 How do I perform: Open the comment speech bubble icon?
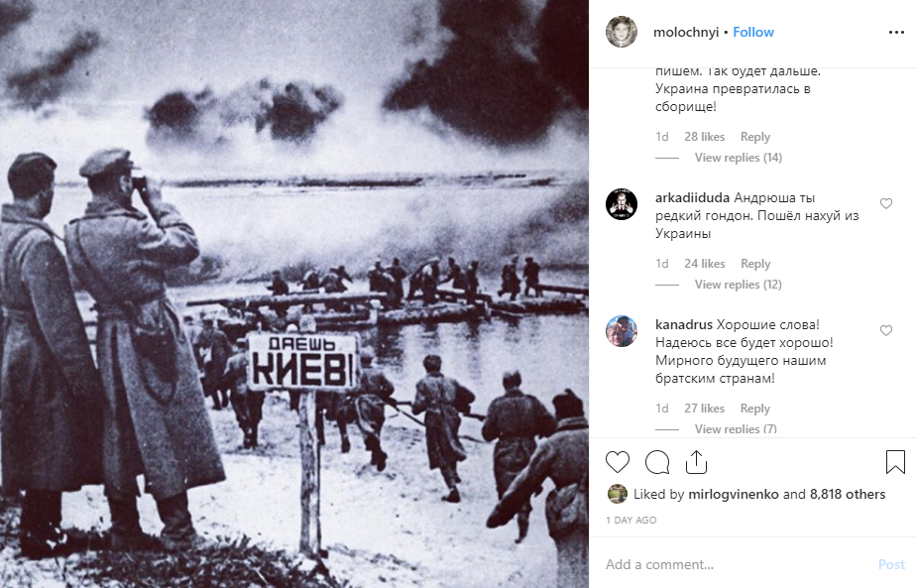click(656, 462)
